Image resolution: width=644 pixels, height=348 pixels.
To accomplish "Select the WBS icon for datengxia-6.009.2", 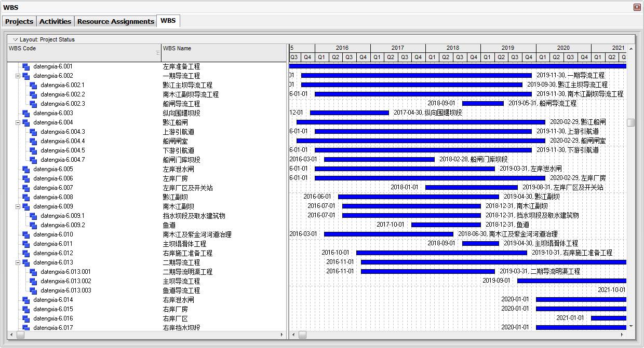I will tap(33, 225).
